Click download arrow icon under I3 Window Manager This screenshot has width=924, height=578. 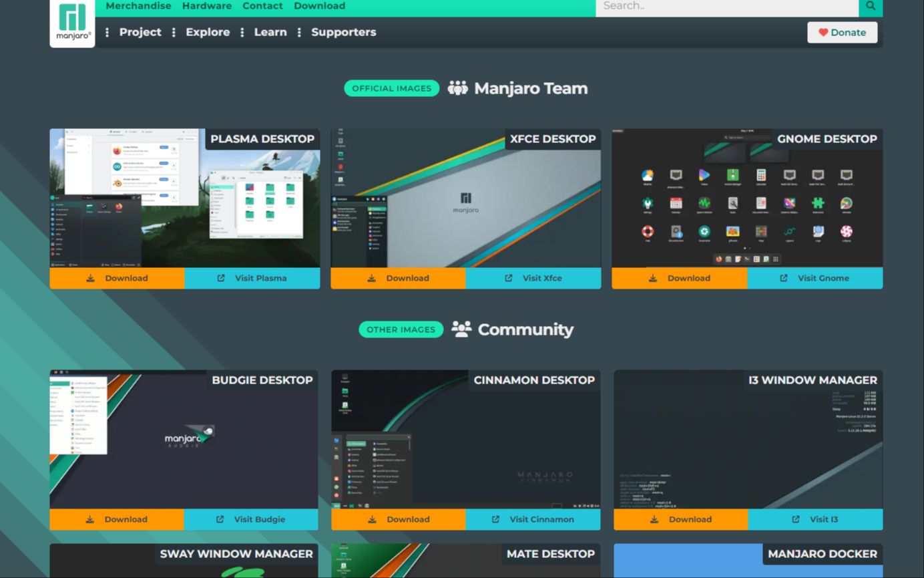pos(654,519)
